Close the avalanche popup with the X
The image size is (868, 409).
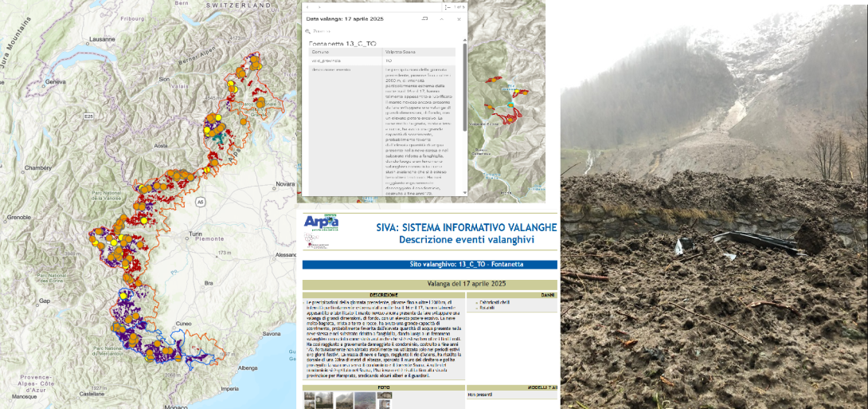coord(459,19)
